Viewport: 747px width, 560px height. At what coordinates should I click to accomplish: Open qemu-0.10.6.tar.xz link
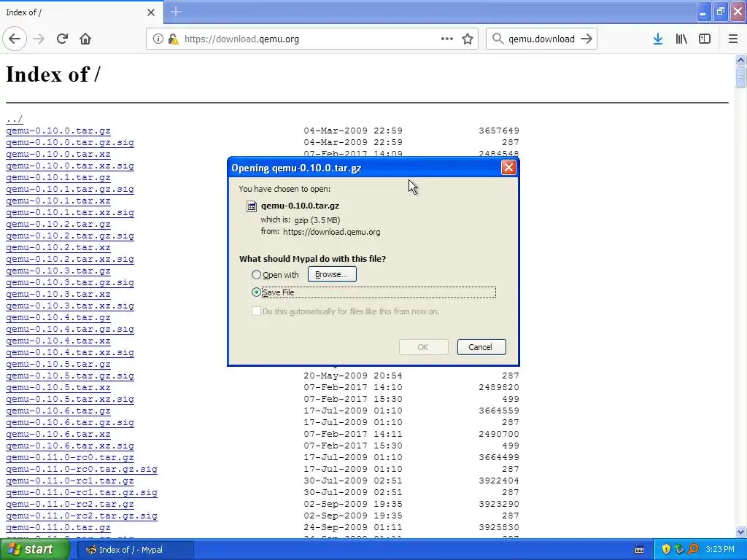58,434
